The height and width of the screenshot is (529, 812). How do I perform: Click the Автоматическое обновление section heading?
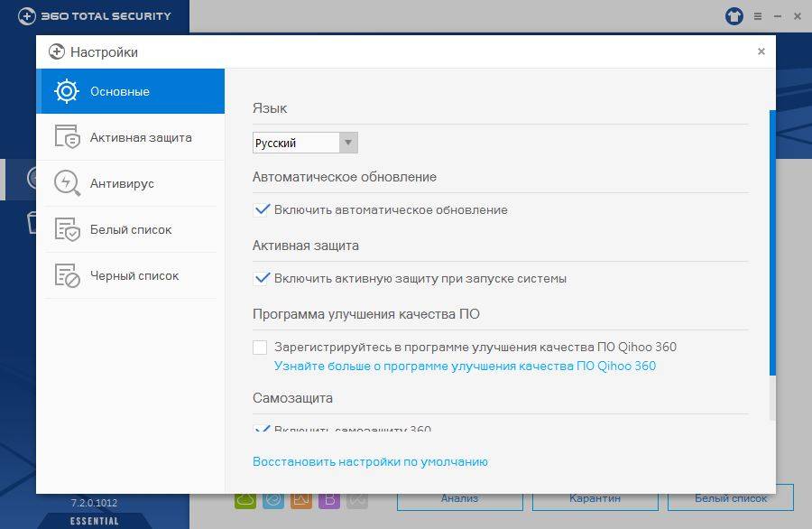click(x=345, y=177)
